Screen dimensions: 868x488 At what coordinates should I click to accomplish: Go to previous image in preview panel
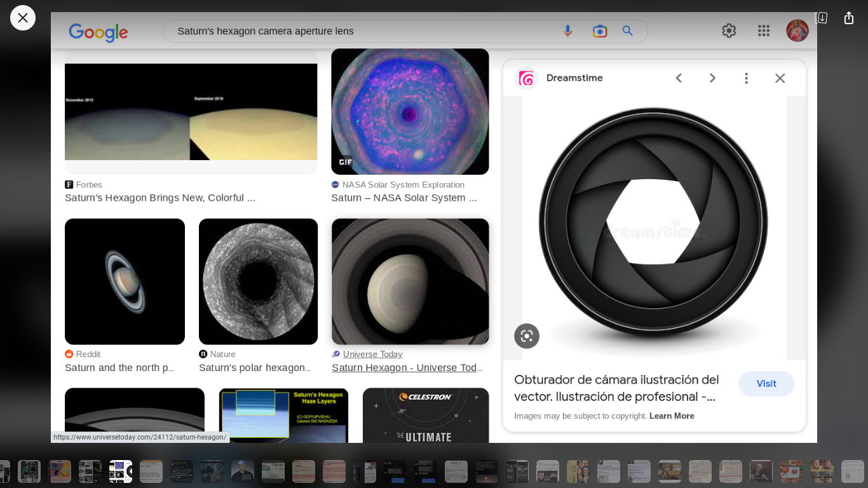point(679,78)
